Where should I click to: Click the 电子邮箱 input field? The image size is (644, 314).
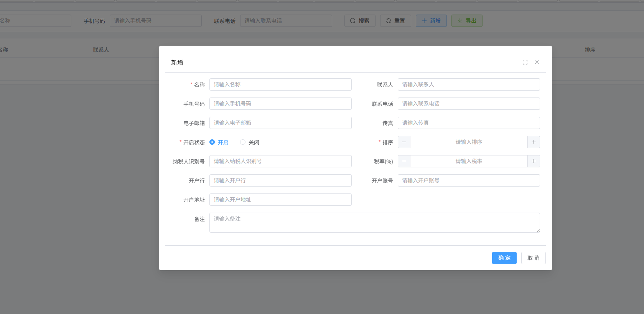coord(280,123)
